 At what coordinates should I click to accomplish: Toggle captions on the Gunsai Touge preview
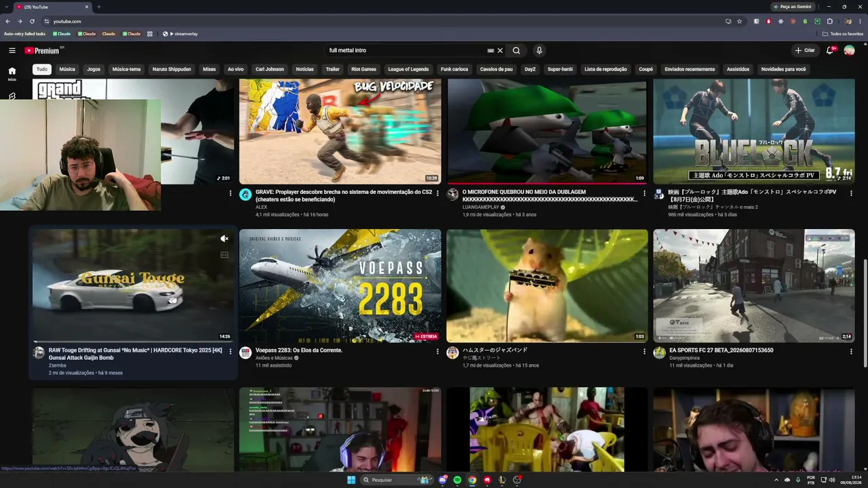(x=224, y=255)
